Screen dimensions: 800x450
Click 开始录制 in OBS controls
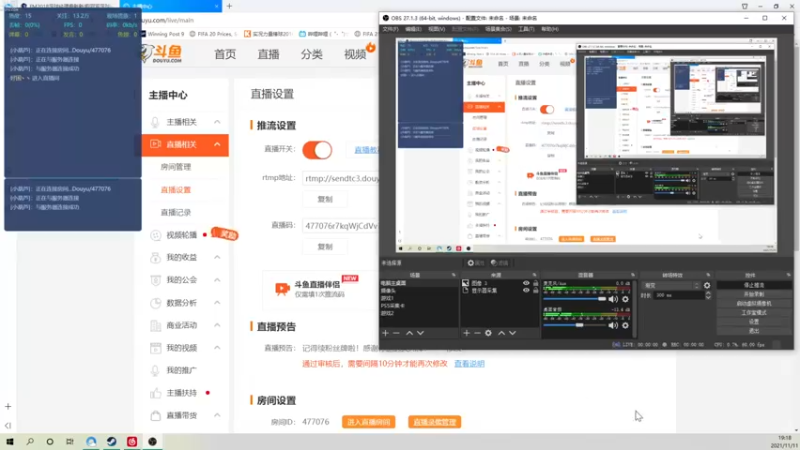[x=754, y=294]
